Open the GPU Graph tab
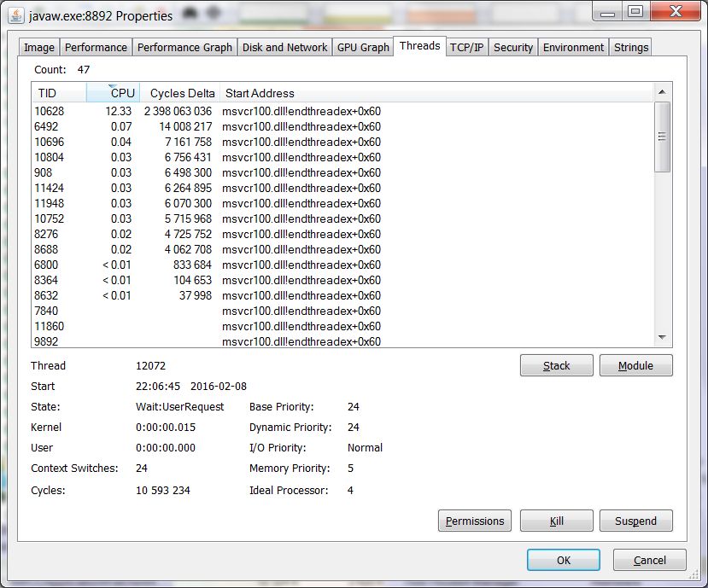708x588 pixels. (x=363, y=48)
